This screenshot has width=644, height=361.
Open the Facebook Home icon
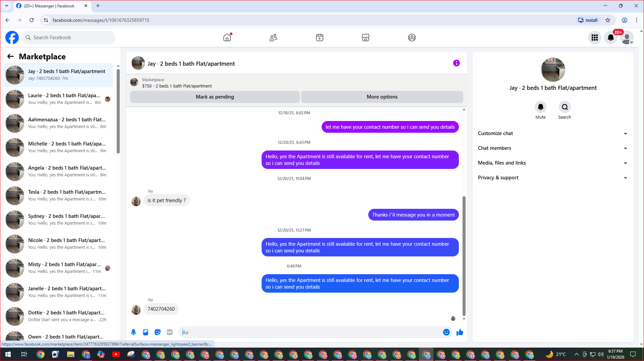[227, 38]
